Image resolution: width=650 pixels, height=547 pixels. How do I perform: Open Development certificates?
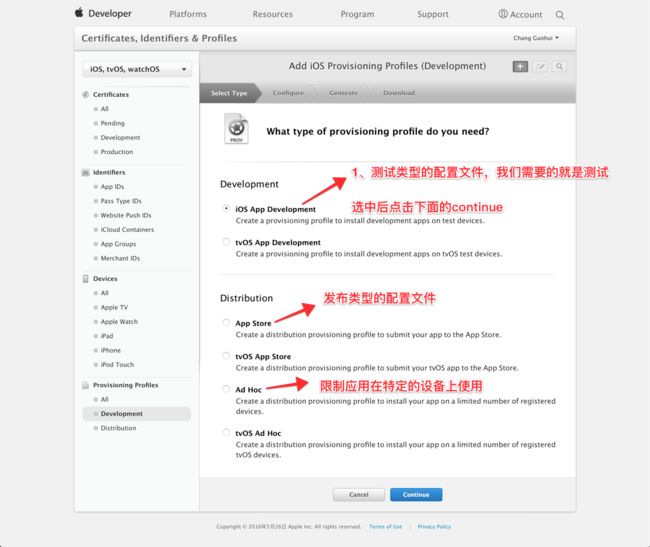point(120,138)
